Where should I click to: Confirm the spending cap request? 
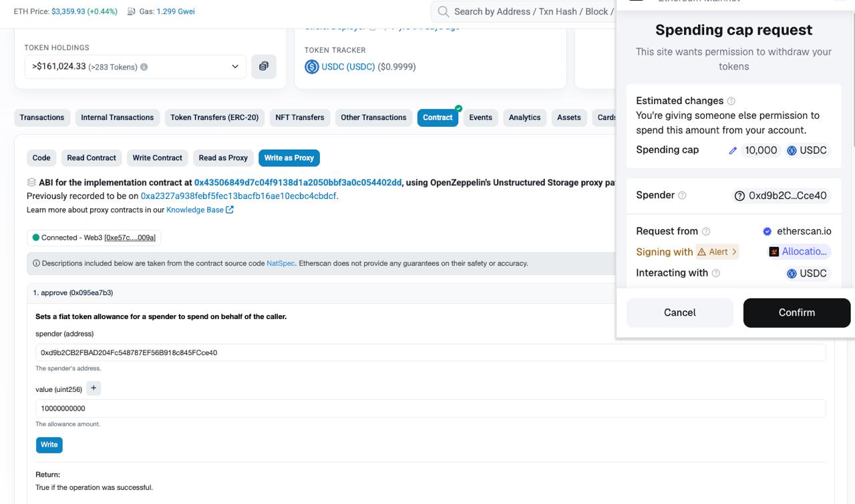[x=796, y=312]
